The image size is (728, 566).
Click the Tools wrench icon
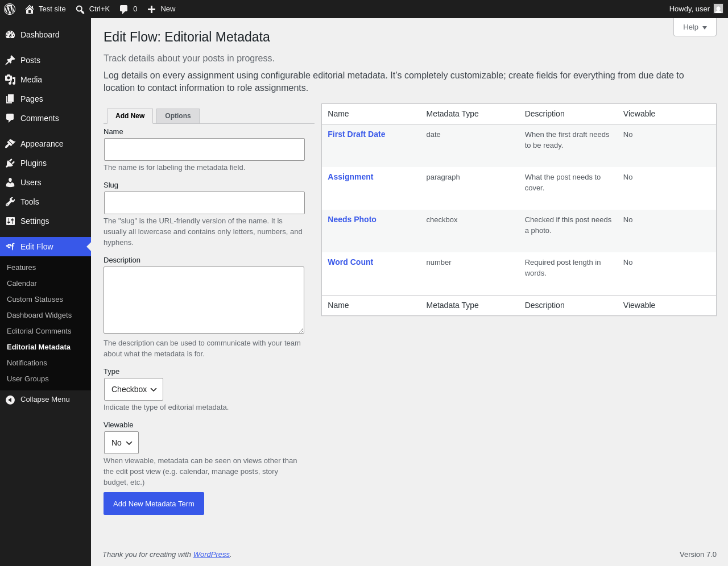click(10, 202)
